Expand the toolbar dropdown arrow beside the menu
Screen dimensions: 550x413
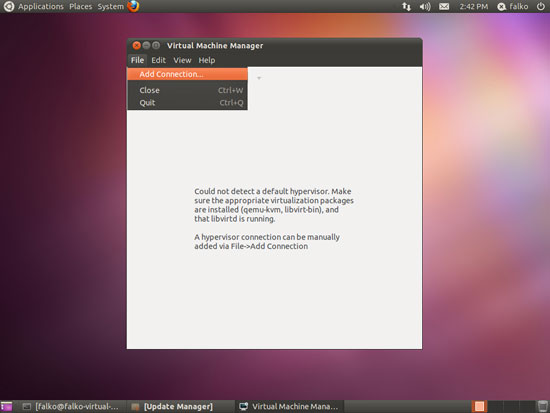259,78
